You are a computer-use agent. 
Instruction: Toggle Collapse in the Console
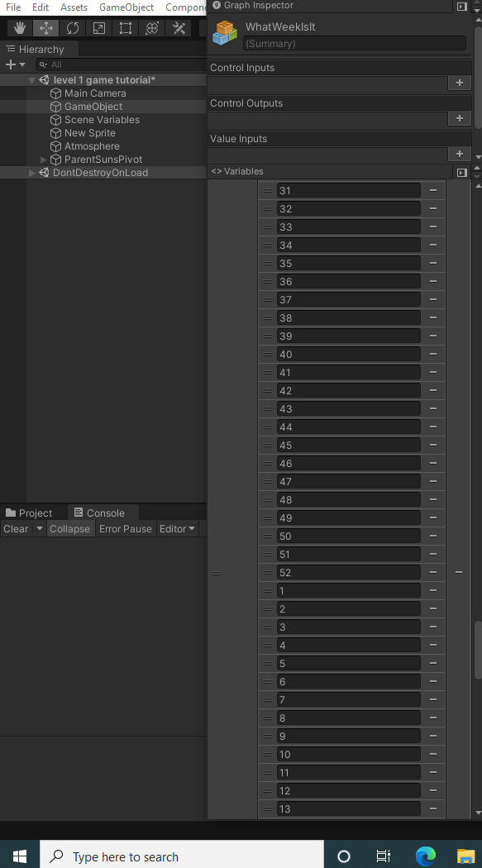pyautogui.click(x=69, y=529)
